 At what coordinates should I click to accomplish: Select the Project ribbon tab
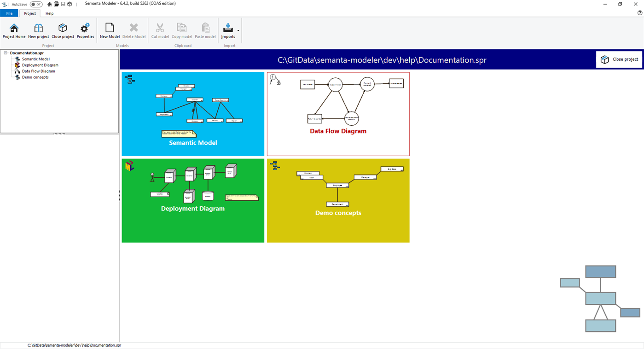pyautogui.click(x=29, y=13)
